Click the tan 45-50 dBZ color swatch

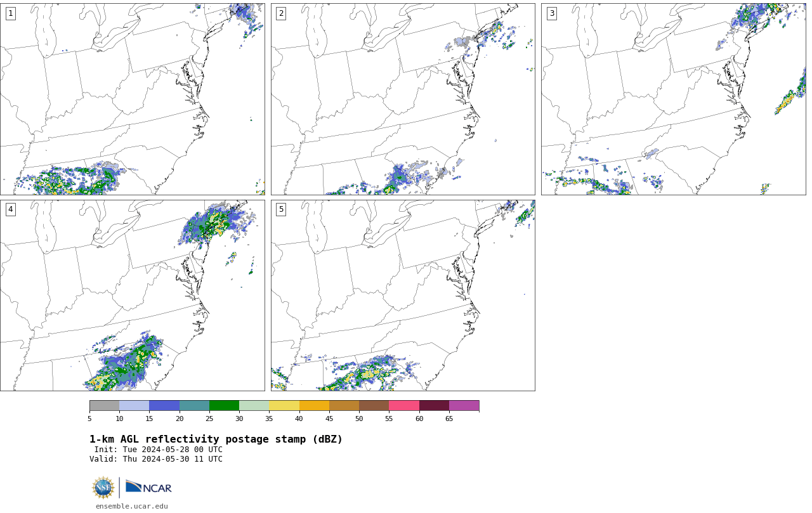pos(344,406)
